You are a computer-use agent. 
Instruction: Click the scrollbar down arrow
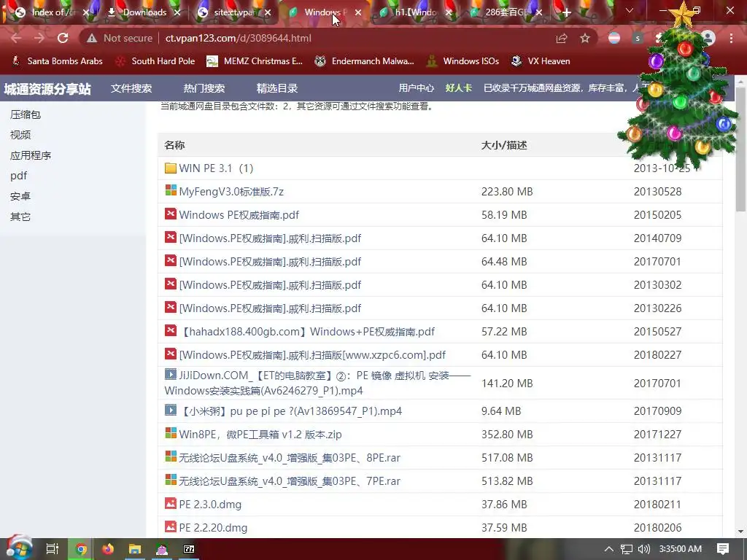[x=741, y=532]
